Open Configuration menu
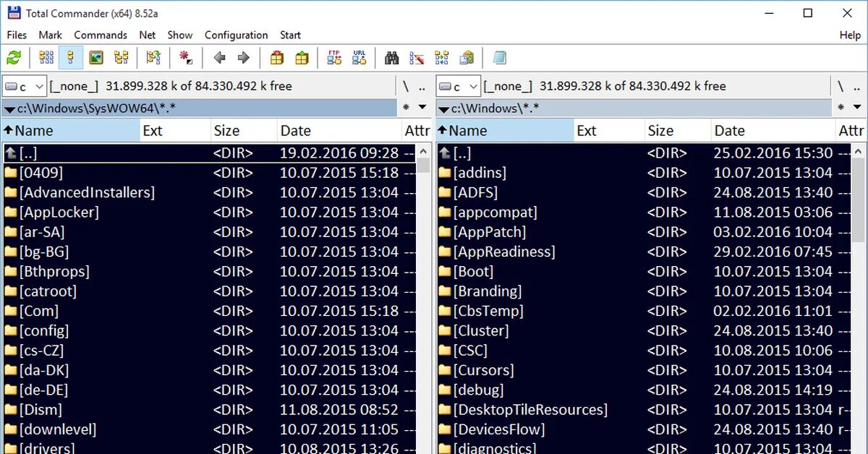 (x=237, y=35)
